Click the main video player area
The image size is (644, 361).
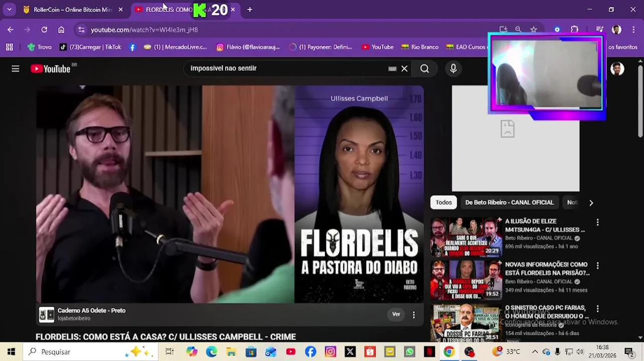[x=230, y=194]
